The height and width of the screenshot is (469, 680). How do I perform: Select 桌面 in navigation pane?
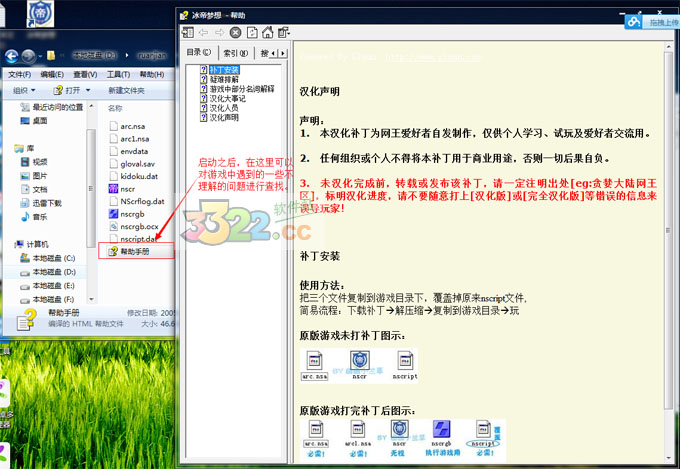(x=34, y=121)
